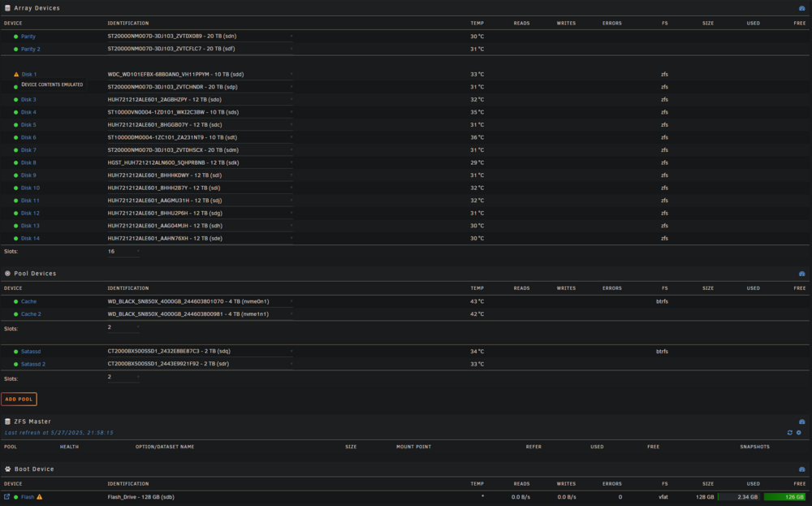Open the Flash boot device link
Screen dimensions: 812x506
tap(28, 497)
